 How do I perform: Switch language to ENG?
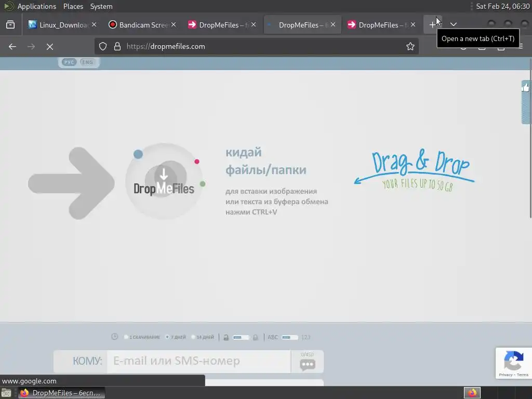point(87,62)
